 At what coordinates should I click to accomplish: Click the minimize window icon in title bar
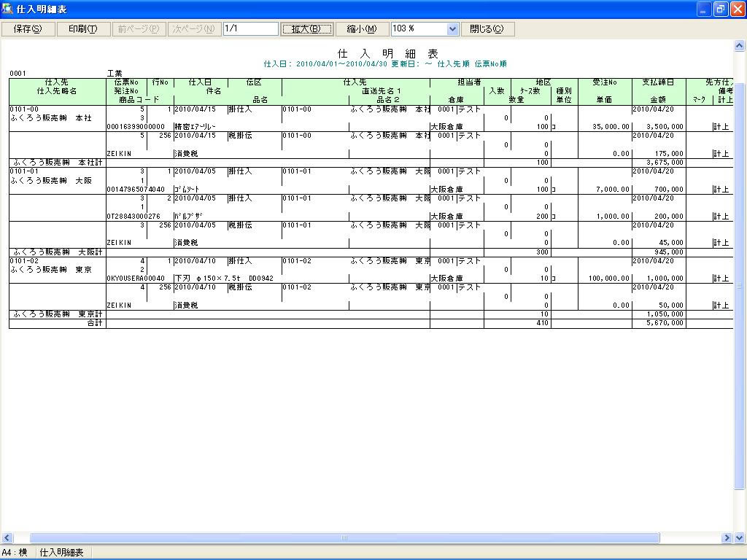(704, 9)
